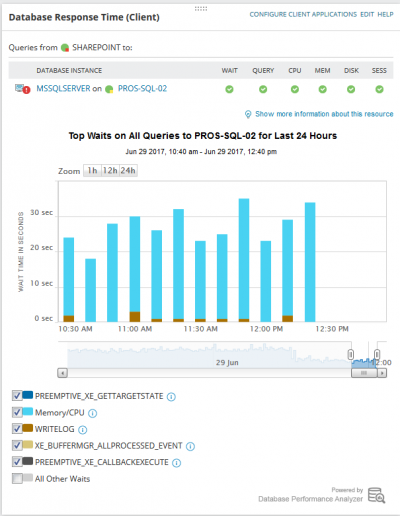
Task: Click the WAIT status green check icon
Action: (229, 89)
